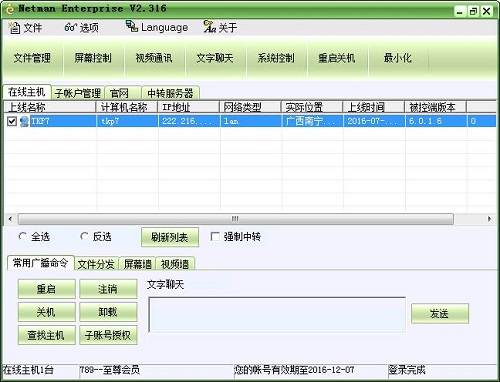This screenshot has height=382, width=500.
Task: Click 屏幕控制 toolbar button
Action: (93, 58)
